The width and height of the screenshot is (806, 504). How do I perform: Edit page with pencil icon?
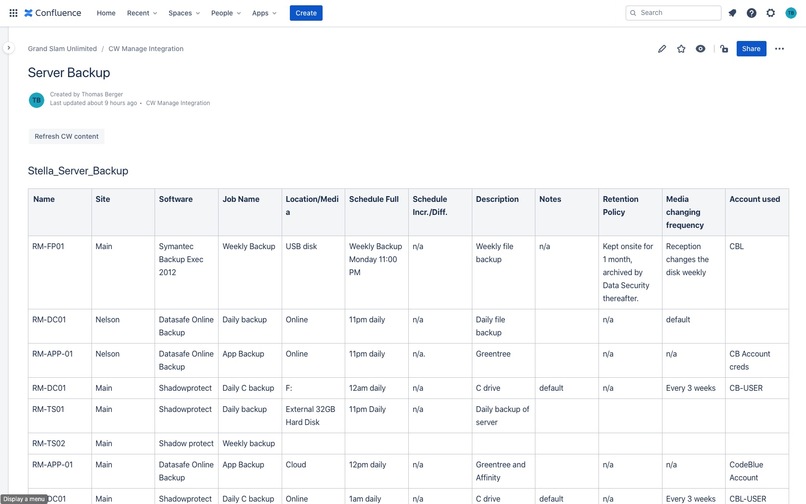point(662,49)
